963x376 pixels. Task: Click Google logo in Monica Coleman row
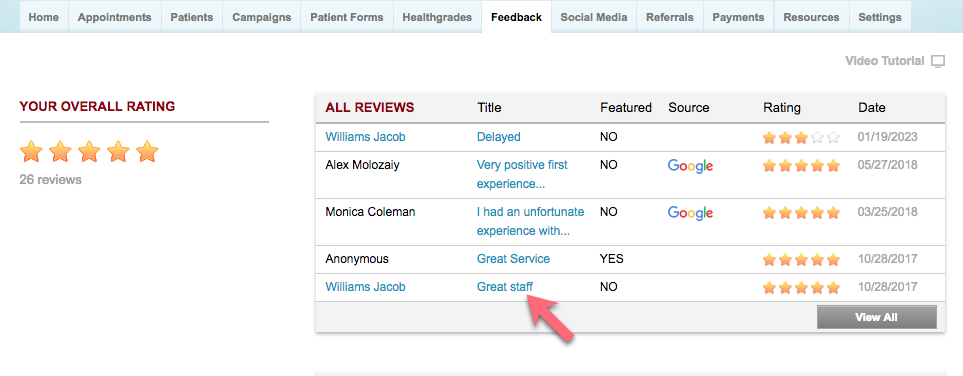tap(690, 213)
